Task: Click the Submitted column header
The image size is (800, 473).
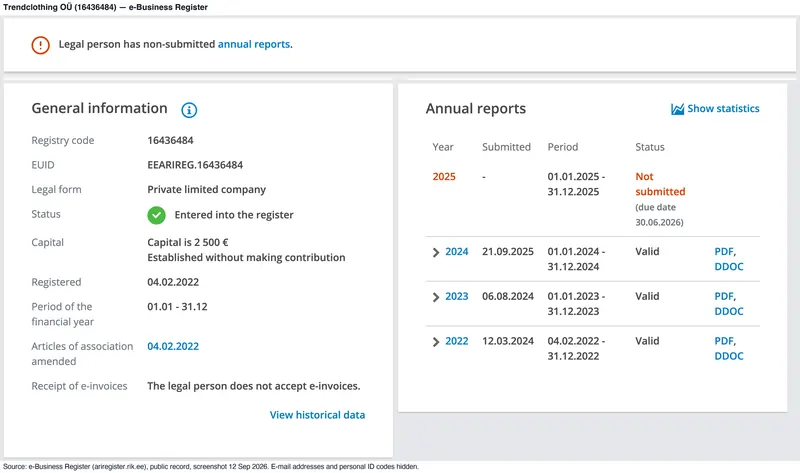Action: 506,147
